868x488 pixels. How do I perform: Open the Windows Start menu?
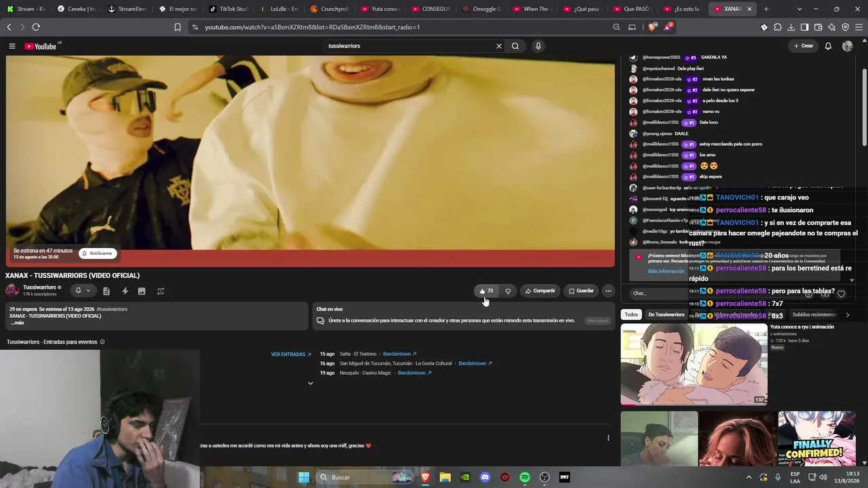[x=304, y=477]
